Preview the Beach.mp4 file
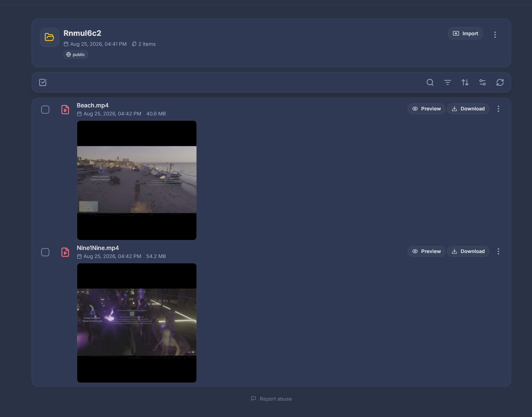Image resolution: width=532 pixels, height=417 pixels. [x=426, y=109]
